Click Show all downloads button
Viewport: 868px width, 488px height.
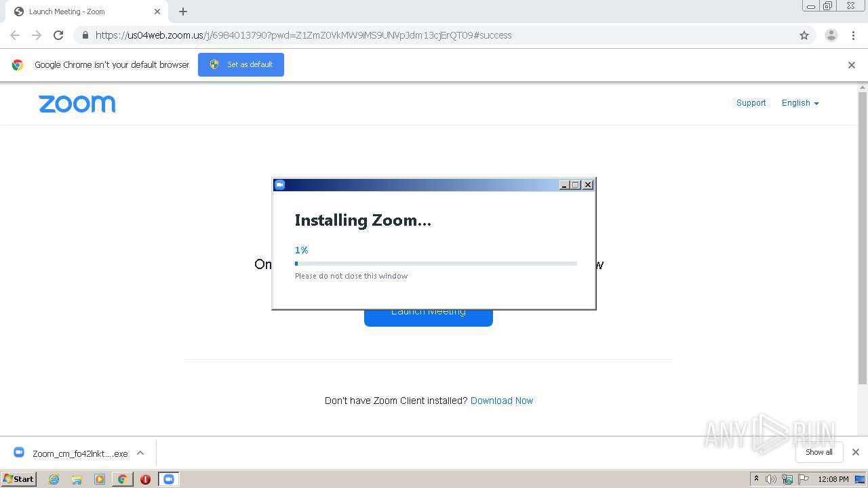tap(818, 452)
